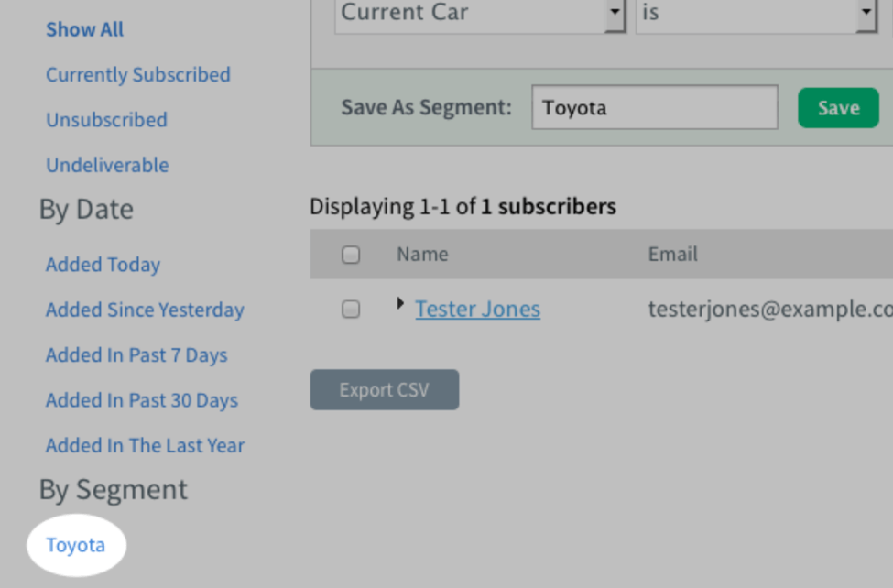Choose the Show All filter
This screenshot has height=588, width=893.
(x=84, y=29)
